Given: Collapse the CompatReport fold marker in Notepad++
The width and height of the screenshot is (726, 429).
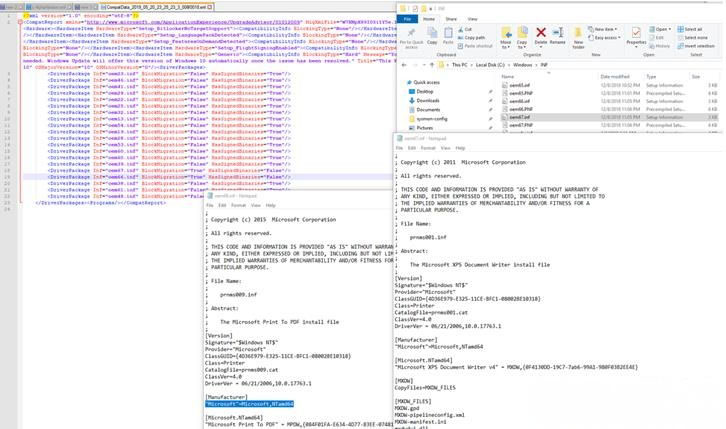Looking at the screenshot, I should pos(20,22).
